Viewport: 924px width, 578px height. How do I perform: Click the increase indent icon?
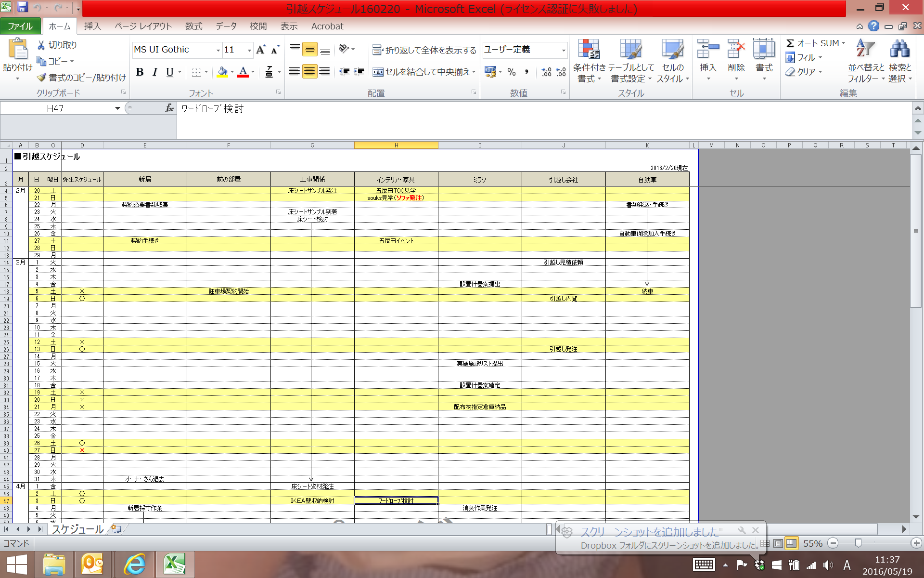pos(359,72)
